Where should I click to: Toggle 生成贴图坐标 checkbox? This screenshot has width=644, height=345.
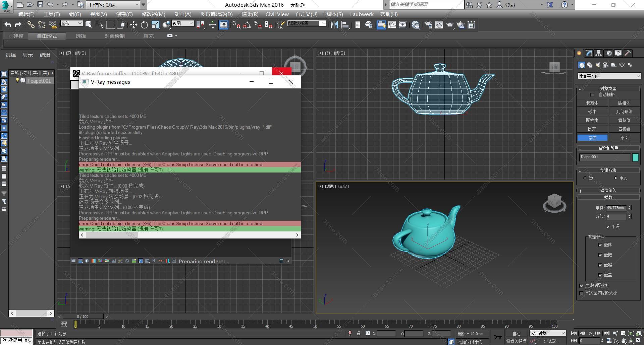[581, 286]
